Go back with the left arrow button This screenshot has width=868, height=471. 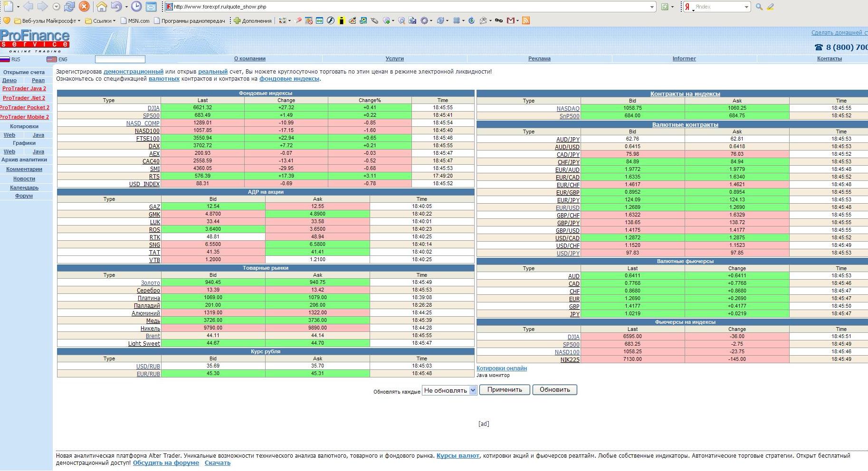pos(28,7)
